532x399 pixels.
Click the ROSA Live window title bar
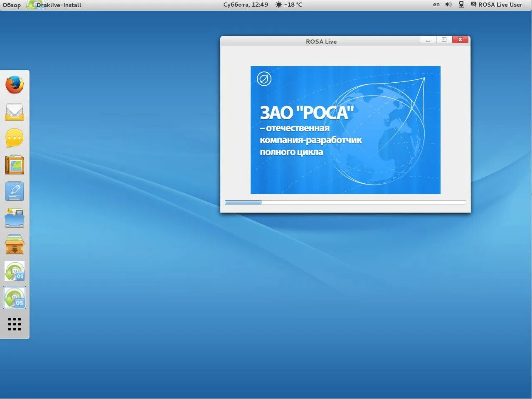click(x=321, y=41)
